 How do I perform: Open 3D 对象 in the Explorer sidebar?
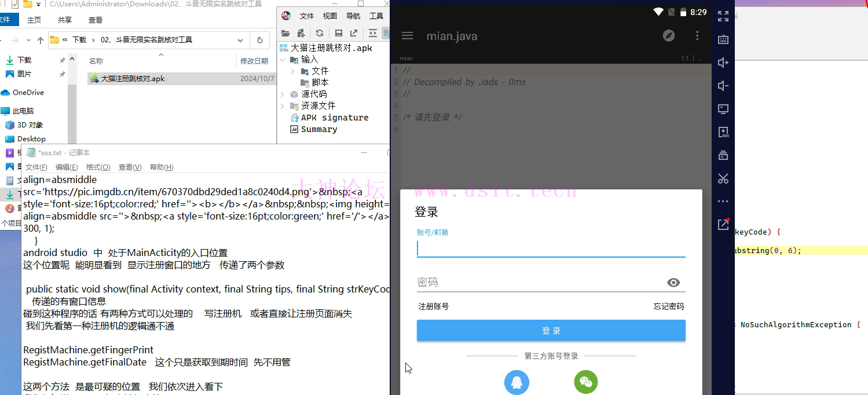pos(30,125)
